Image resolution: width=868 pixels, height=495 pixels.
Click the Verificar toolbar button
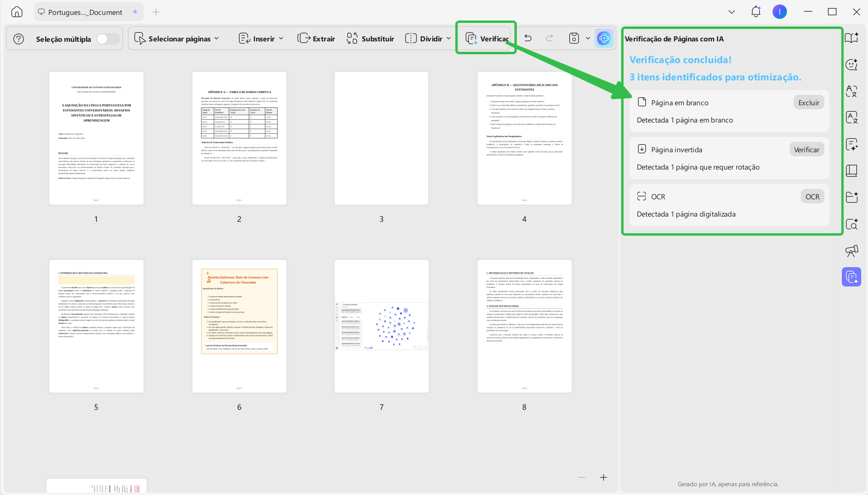(x=487, y=39)
